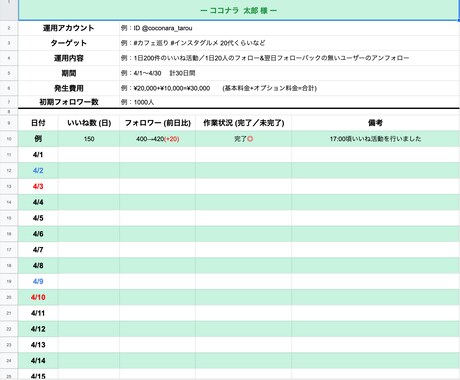460x380 pixels.
Task: Click the date cell '4/7'
Action: coord(38,250)
